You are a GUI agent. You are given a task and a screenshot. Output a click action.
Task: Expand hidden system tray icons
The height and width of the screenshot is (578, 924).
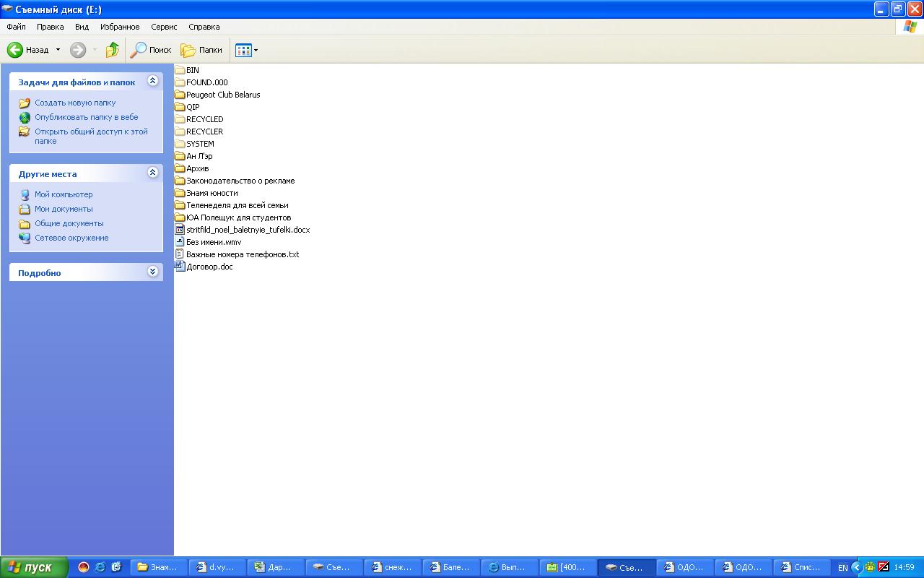[x=857, y=567]
